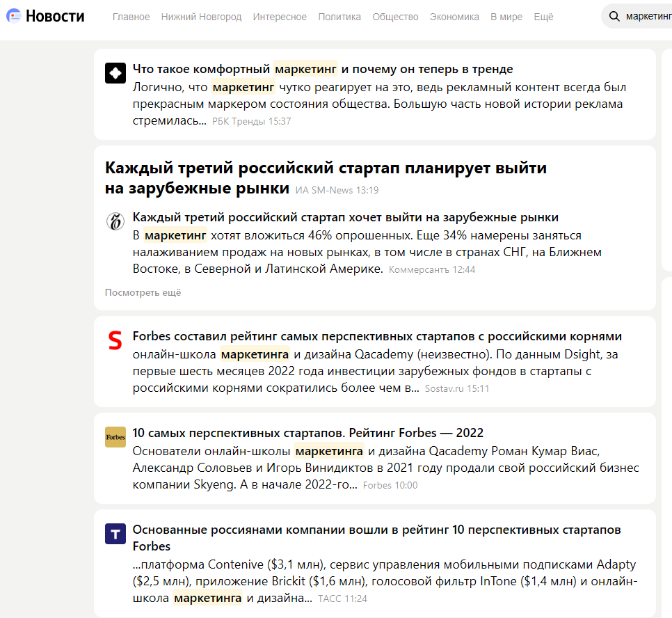Go to the Экономика section
This screenshot has height=618, width=672.
(x=454, y=17)
